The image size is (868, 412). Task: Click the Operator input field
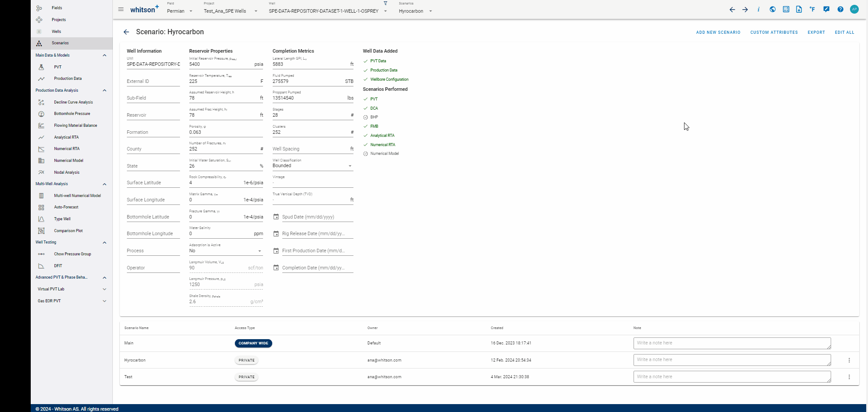coord(153,268)
